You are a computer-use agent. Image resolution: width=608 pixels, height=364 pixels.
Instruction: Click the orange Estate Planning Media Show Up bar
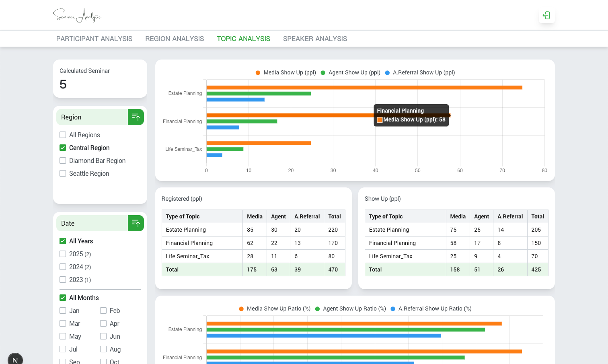pos(364,87)
